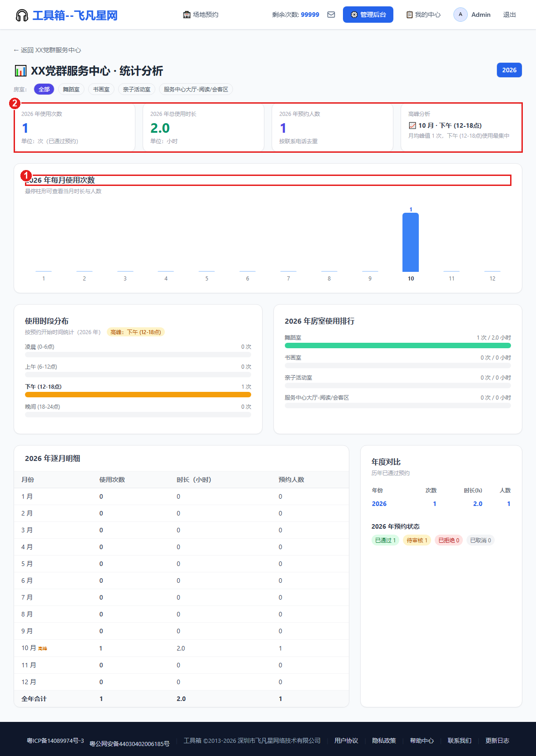Filter by 书画室 room

tap(101, 90)
